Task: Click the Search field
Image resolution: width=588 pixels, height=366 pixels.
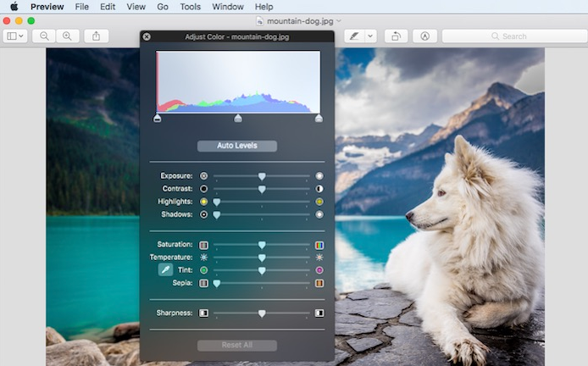Action: point(514,36)
